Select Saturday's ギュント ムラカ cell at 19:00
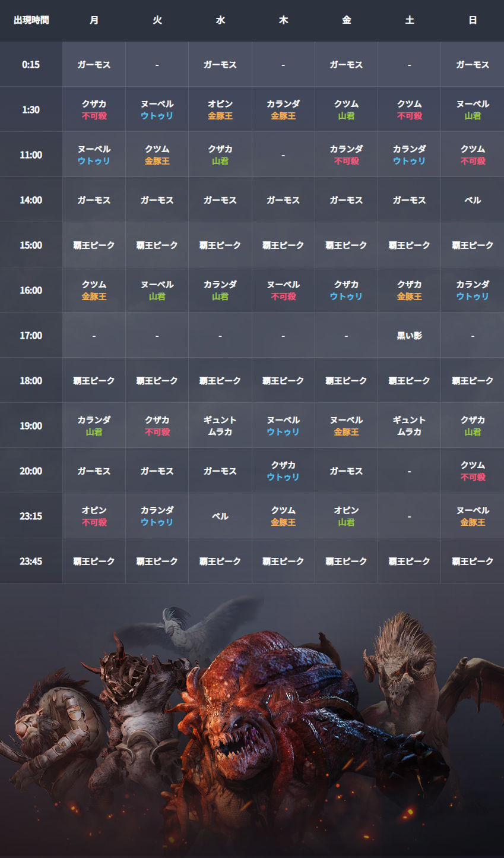 point(409,426)
